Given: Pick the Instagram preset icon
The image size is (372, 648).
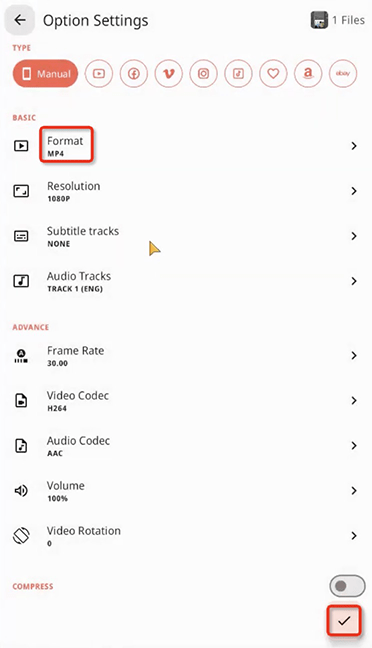Looking at the screenshot, I should [x=203, y=74].
